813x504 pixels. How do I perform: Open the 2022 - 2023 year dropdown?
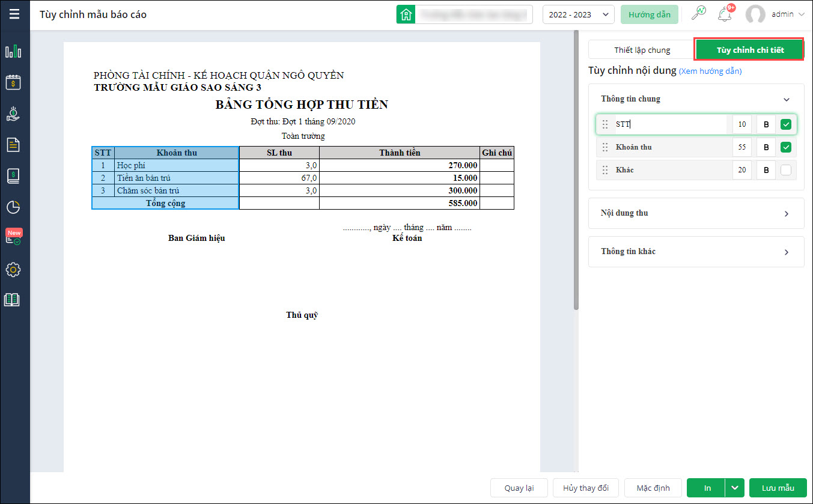(578, 14)
